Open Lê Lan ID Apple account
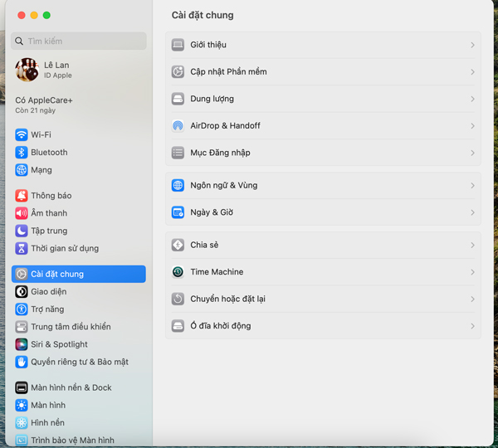Viewport: 498px width, 448px height. point(45,70)
